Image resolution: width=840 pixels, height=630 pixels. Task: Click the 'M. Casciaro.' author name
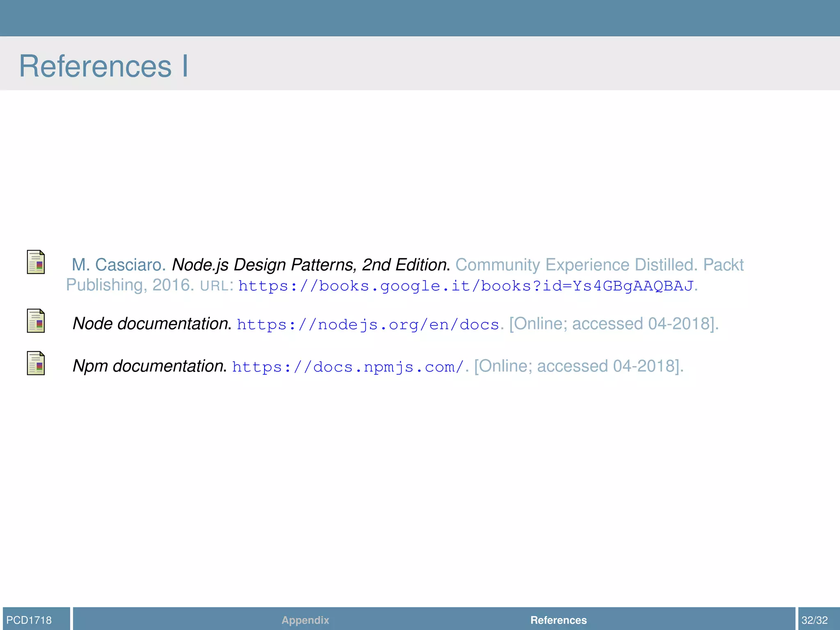119,265
